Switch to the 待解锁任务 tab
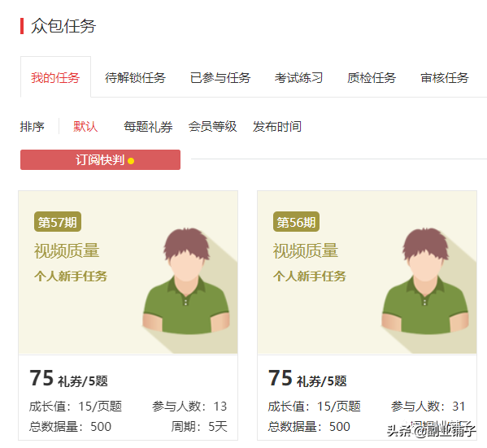 pyautogui.click(x=135, y=78)
